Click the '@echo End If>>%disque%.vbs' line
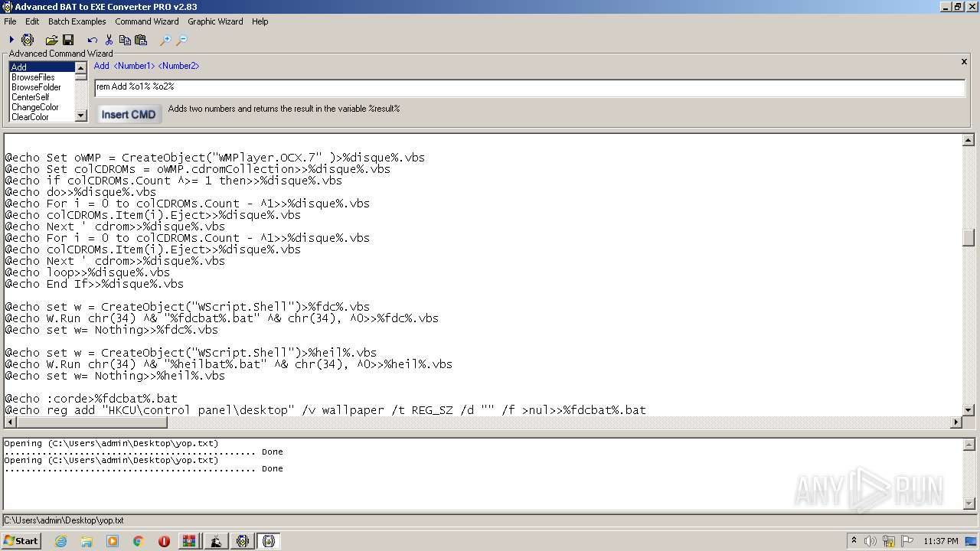This screenshot has width=980, height=551. [x=94, y=284]
